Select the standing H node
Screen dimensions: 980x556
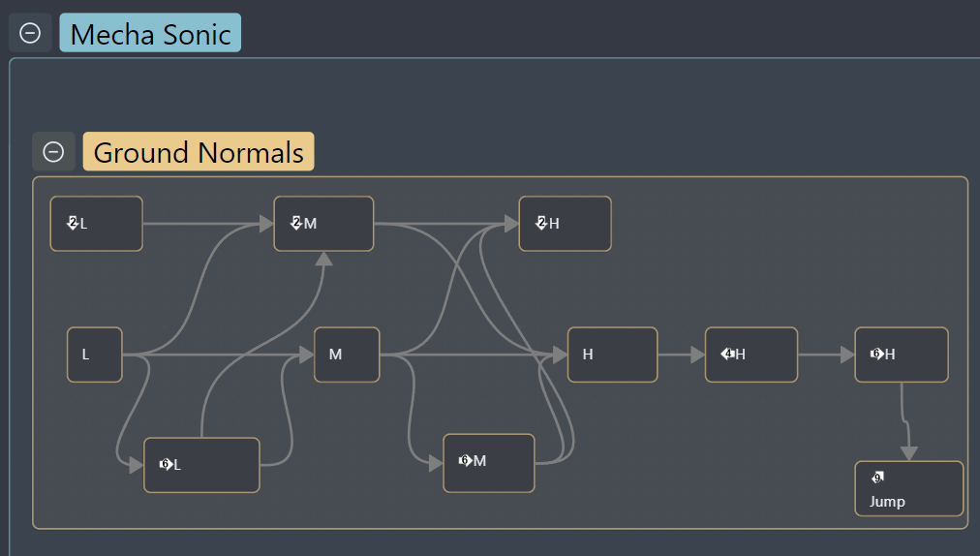[x=612, y=355]
